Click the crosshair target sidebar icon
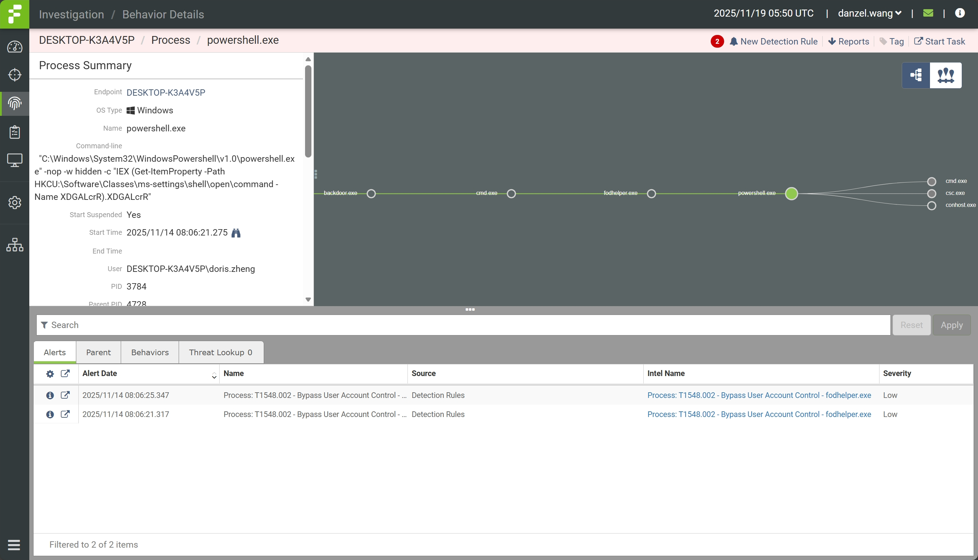Screen dimensions: 978x560 (x=14, y=75)
